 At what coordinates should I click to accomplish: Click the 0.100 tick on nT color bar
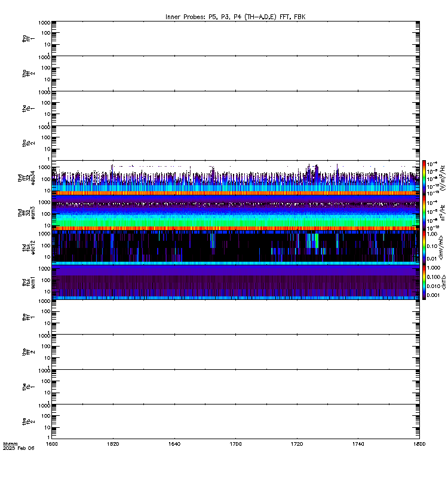point(434,277)
